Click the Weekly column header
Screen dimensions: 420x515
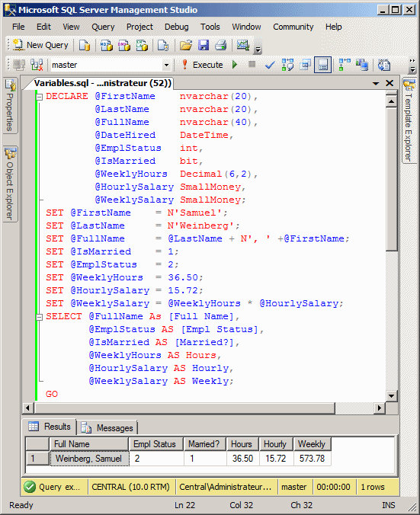click(x=313, y=444)
